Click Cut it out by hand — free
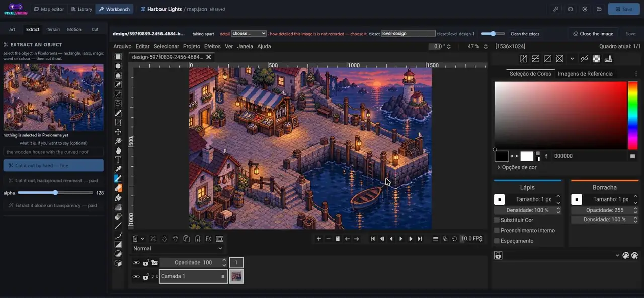 tap(53, 165)
